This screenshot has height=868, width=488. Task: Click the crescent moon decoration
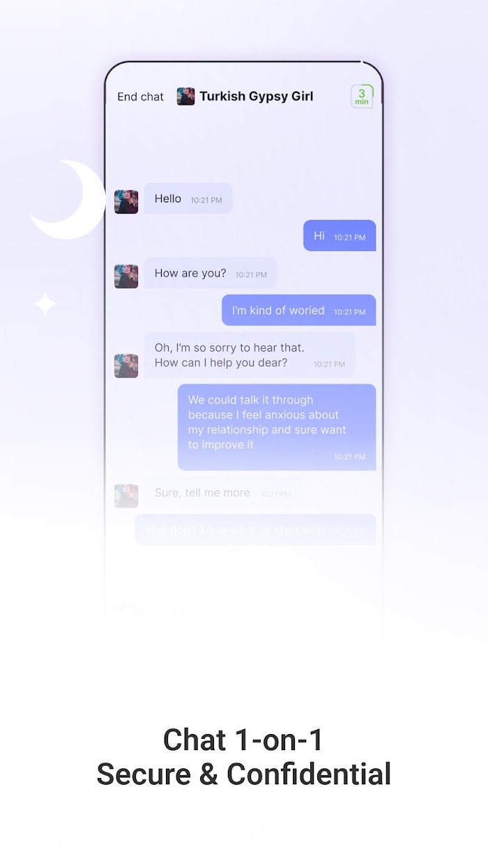67,200
